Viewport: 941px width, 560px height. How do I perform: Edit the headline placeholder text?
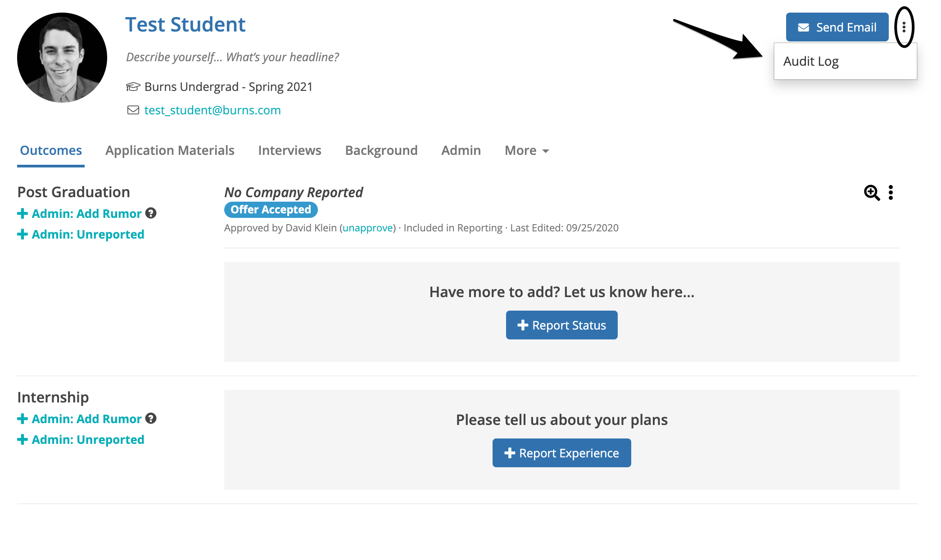coord(232,57)
